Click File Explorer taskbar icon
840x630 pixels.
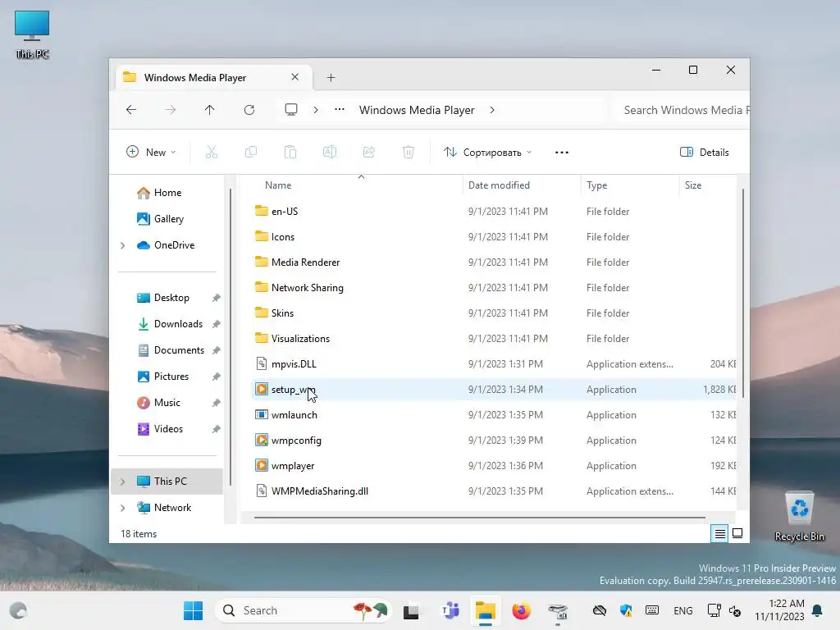(486, 610)
